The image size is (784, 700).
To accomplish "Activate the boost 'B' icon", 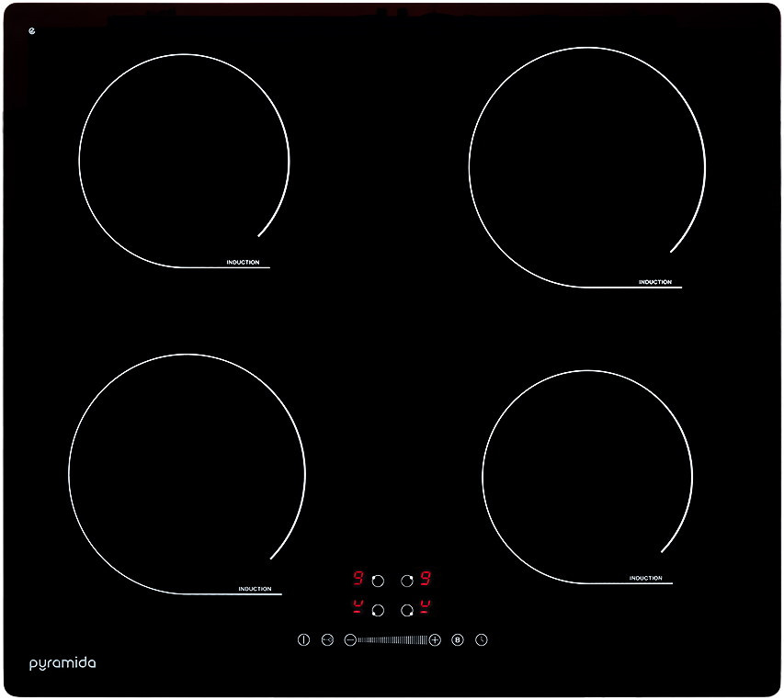I will (x=458, y=640).
